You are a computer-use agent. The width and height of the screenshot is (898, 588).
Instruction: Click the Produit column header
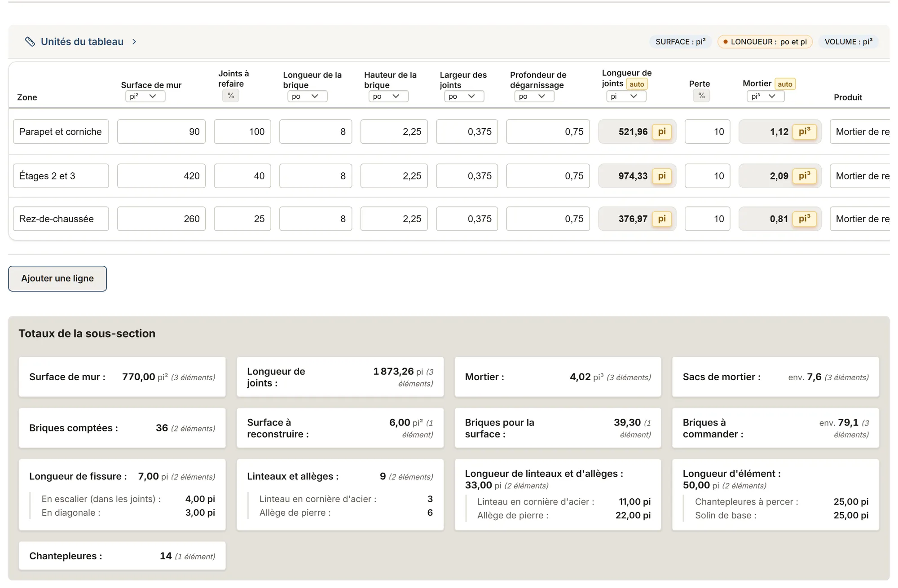[848, 97]
